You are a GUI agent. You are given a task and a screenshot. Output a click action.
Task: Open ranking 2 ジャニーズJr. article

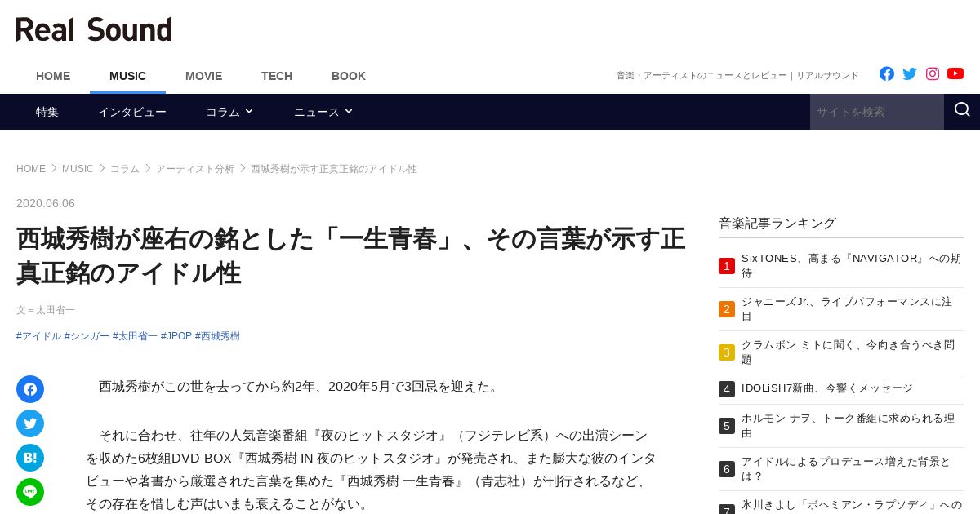point(847,309)
